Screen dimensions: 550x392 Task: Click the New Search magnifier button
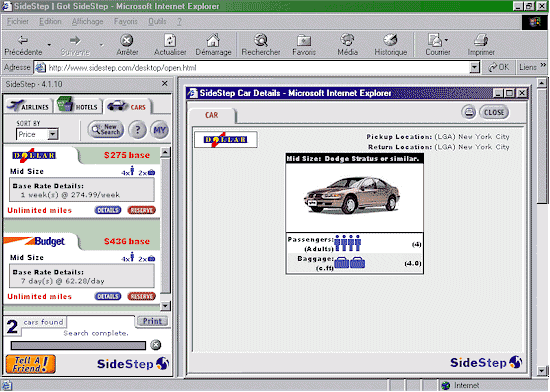[x=106, y=130]
